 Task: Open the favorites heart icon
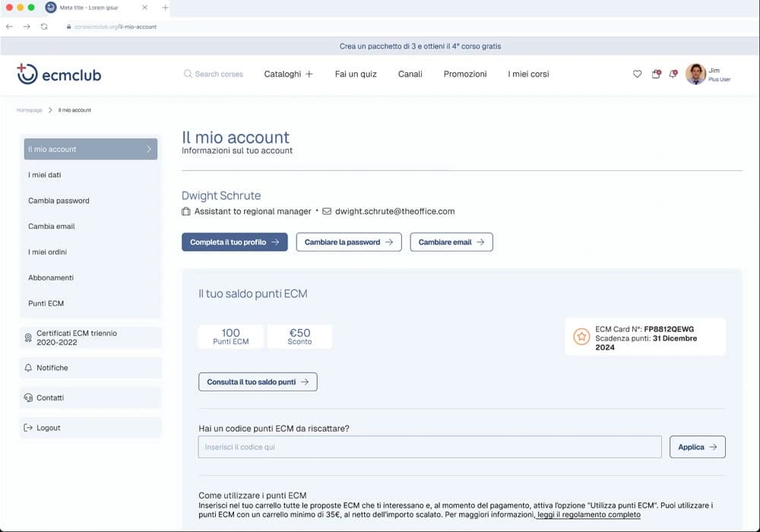pos(638,74)
